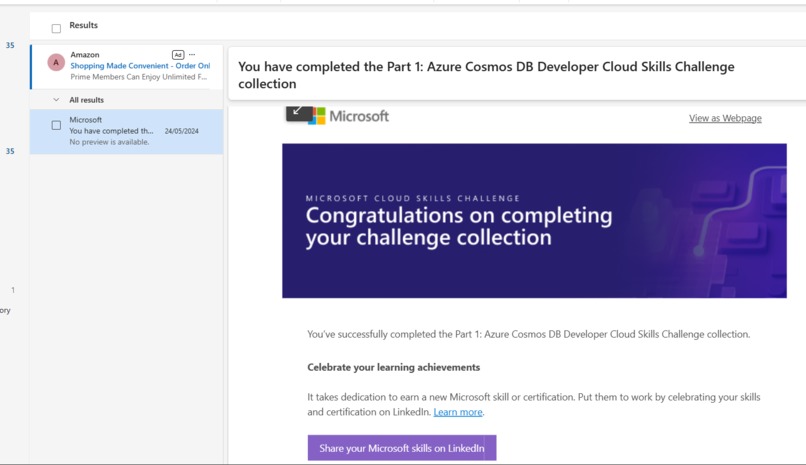The width and height of the screenshot is (806, 465).
Task: Open the Amazon ad more options menu
Action: (192, 54)
